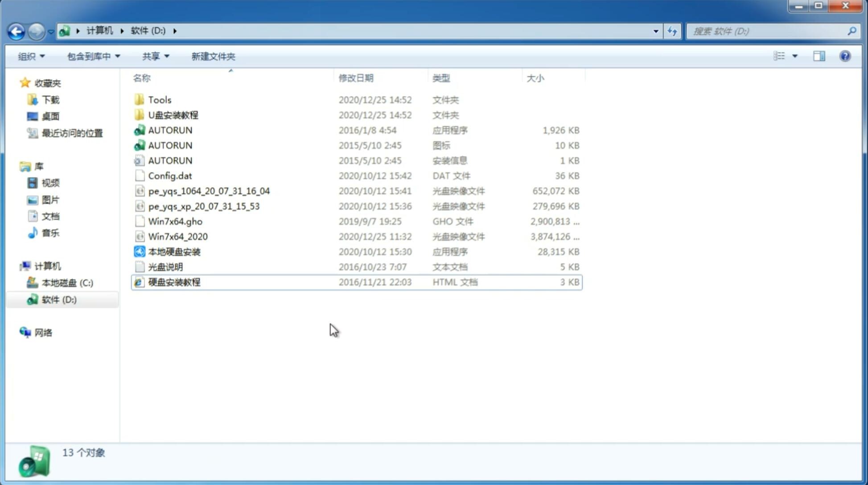Click the 包含到库中 dropdown menu
This screenshot has height=485, width=868.
(92, 56)
